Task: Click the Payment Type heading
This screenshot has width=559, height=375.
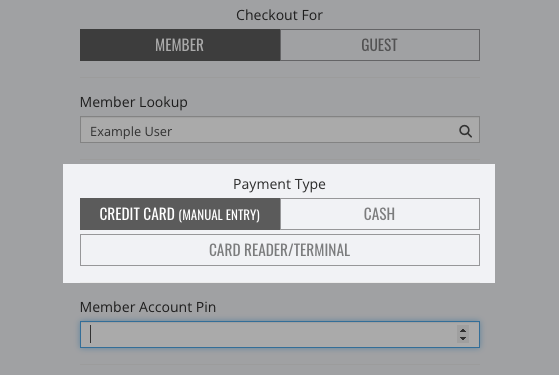Action: coord(279,184)
